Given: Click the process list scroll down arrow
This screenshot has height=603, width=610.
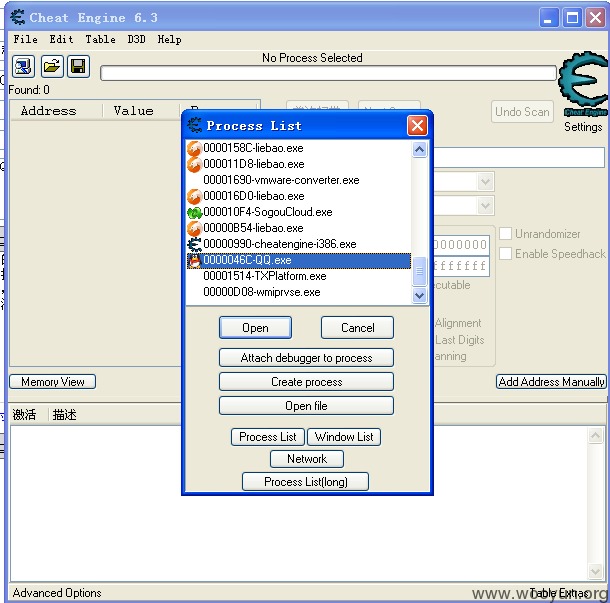Looking at the screenshot, I should click(419, 296).
